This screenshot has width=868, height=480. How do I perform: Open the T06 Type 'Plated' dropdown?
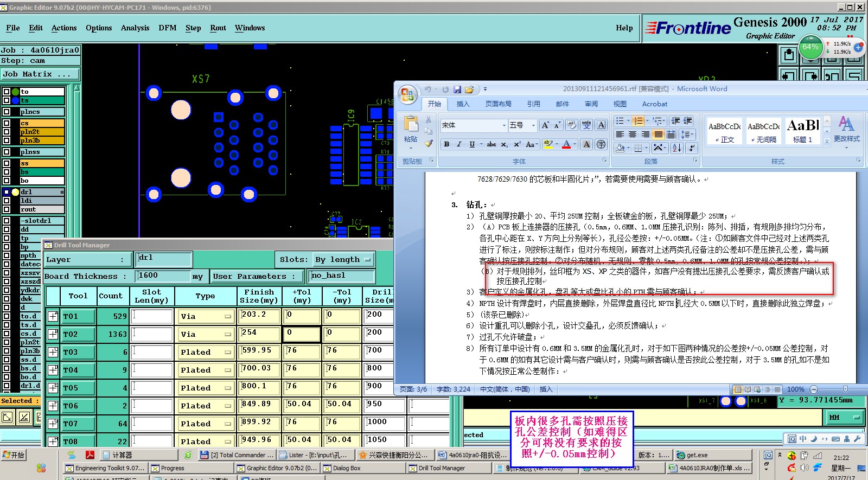click(x=206, y=406)
